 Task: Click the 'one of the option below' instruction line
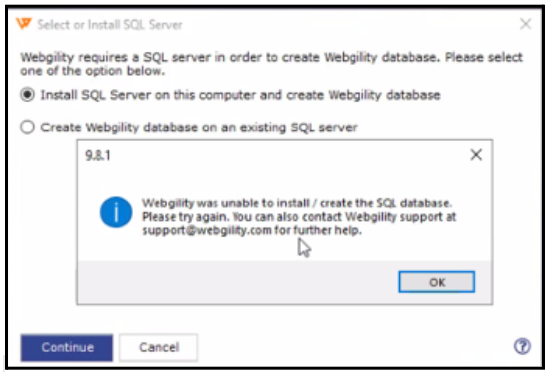pyautogui.click(x=92, y=71)
